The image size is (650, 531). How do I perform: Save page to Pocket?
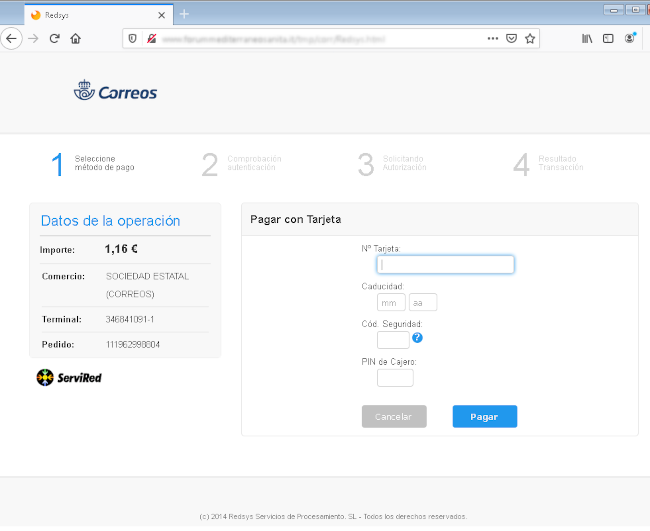(x=511, y=38)
